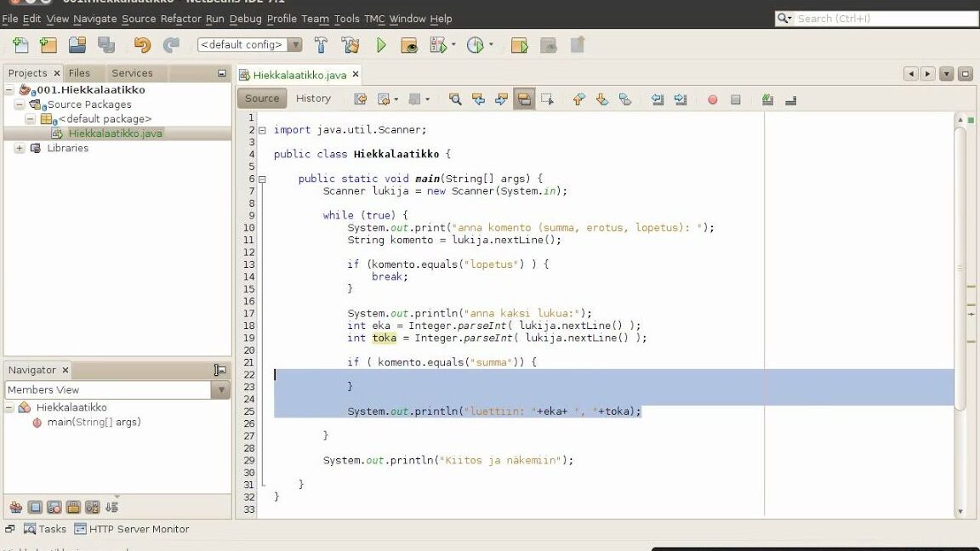The height and width of the screenshot is (551, 980).
Task: Minimize the Projects window group
Action: point(222,73)
